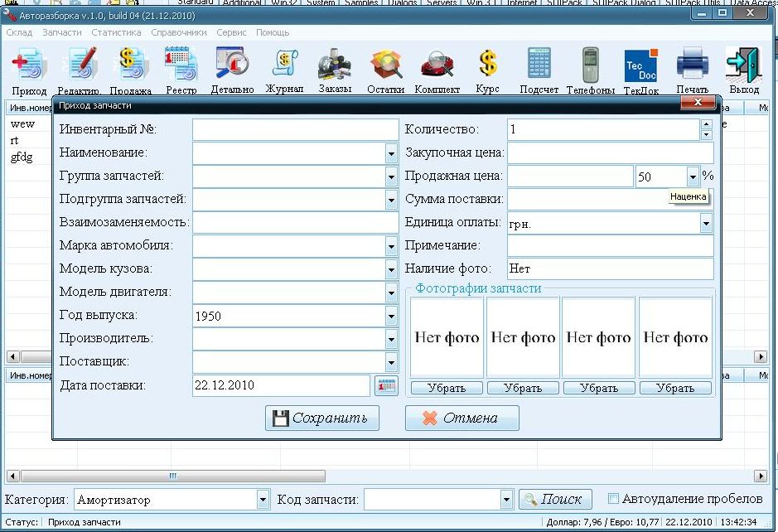Click the Инвентарный № input field
The width and height of the screenshot is (778, 532).
pyautogui.click(x=295, y=130)
